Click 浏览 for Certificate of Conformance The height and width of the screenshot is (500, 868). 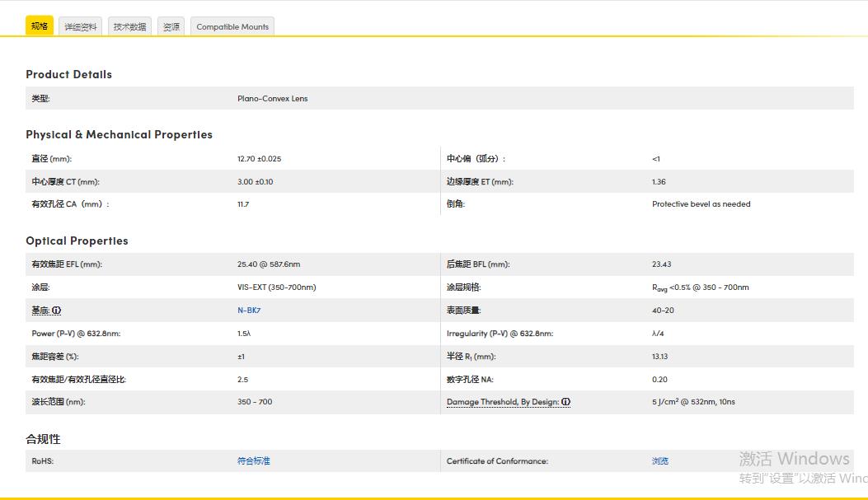[659, 461]
